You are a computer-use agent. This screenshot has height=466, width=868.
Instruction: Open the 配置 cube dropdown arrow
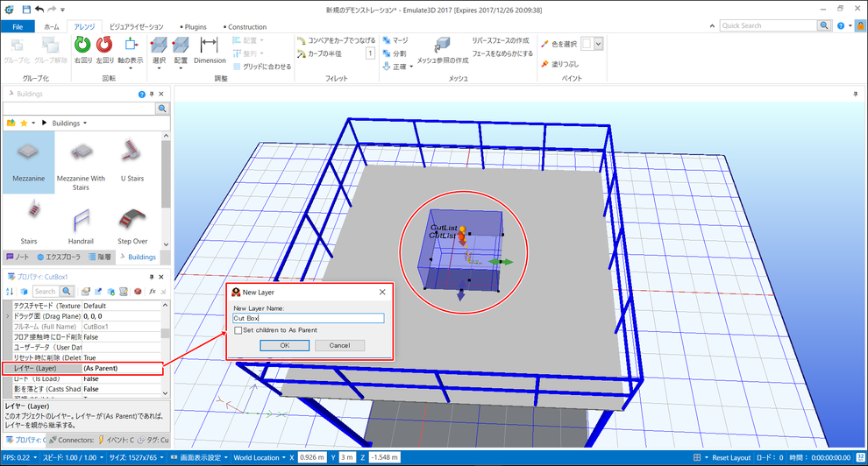pyautogui.click(x=181, y=68)
